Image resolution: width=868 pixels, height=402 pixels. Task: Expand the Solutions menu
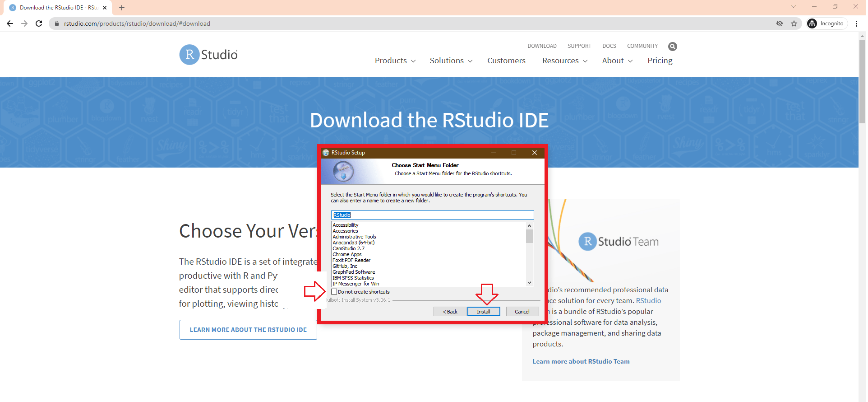tap(451, 61)
